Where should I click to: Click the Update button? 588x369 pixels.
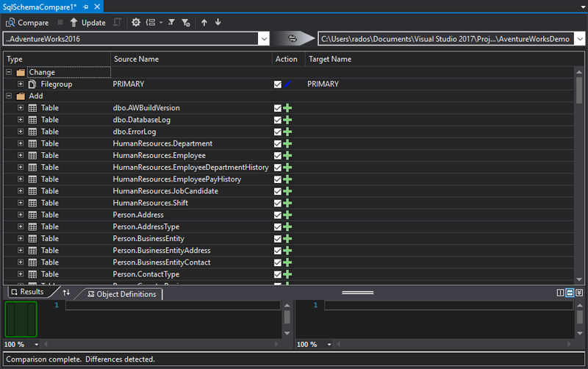pos(87,23)
